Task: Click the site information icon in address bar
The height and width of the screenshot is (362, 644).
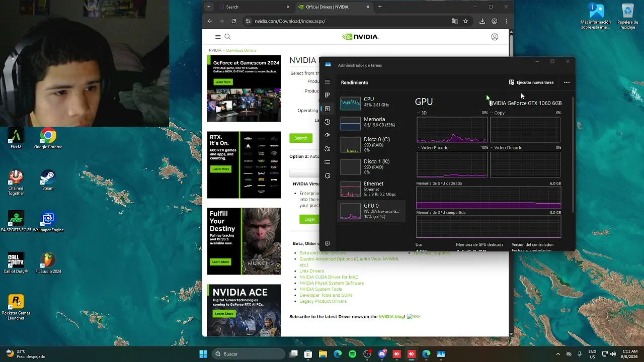Action: (248, 21)
